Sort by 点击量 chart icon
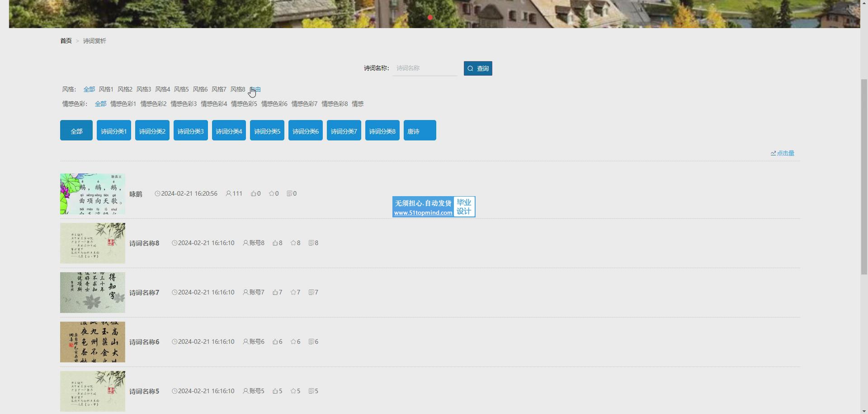Screen dimensions: 868x414 pos(773,153)
